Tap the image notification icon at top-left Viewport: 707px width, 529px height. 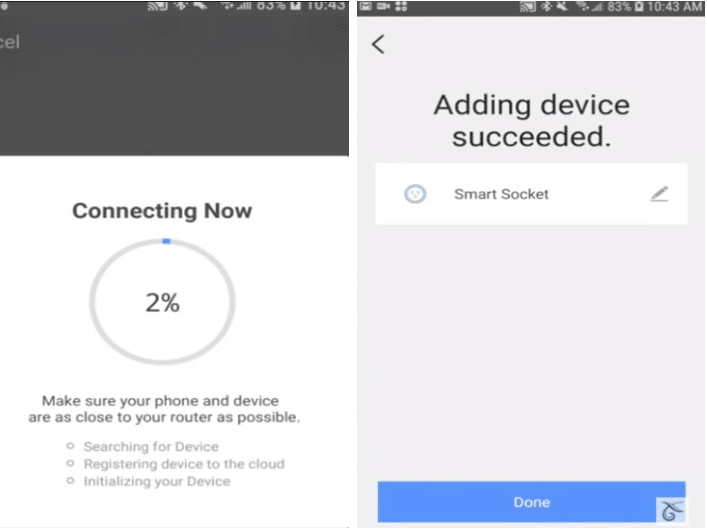coord(366,6)
